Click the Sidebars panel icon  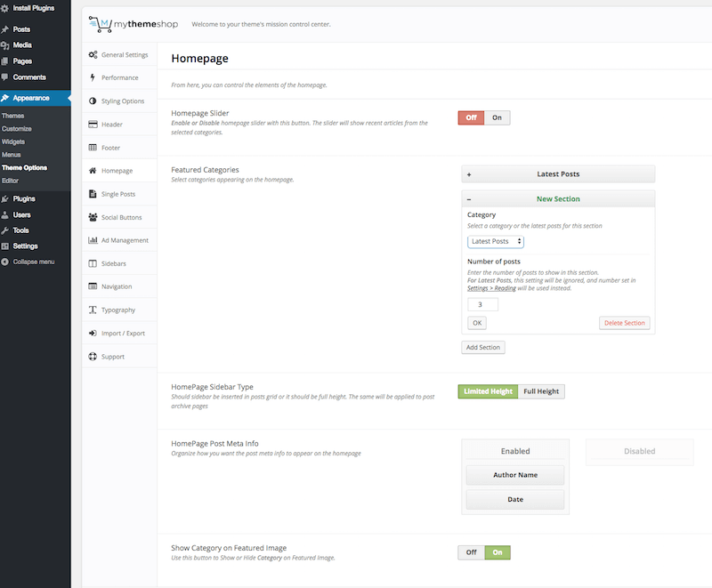point(93,263)
